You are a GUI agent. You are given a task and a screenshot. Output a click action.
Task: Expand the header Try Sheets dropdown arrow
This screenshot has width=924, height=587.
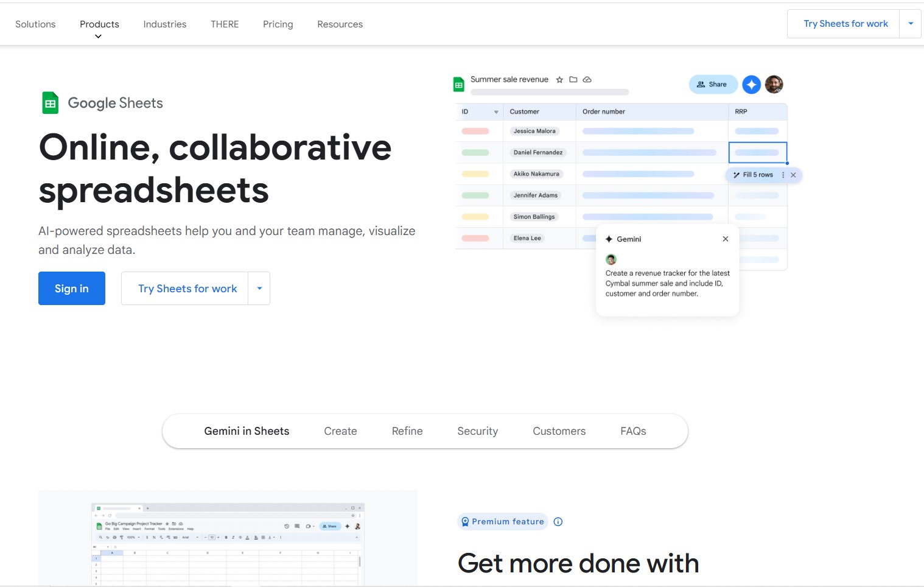coord(911,24)
